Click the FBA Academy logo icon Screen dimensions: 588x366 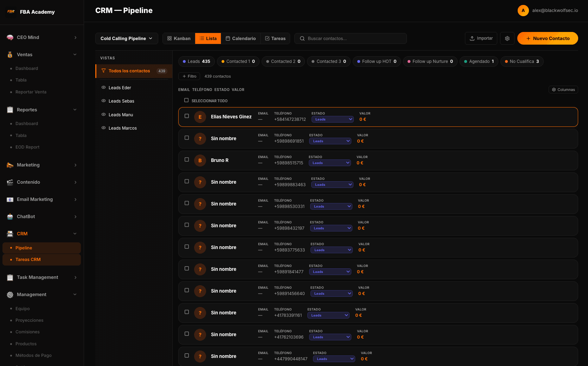pos(11,12)
